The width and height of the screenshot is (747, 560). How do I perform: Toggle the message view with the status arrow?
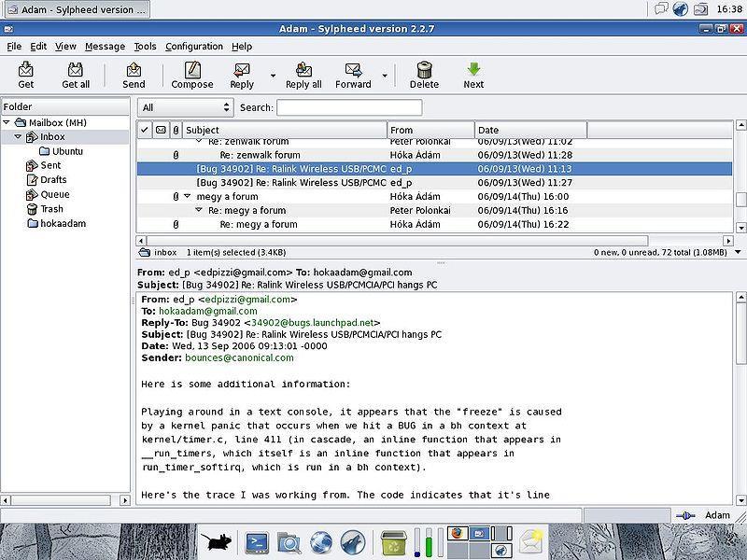pos(738,252)
